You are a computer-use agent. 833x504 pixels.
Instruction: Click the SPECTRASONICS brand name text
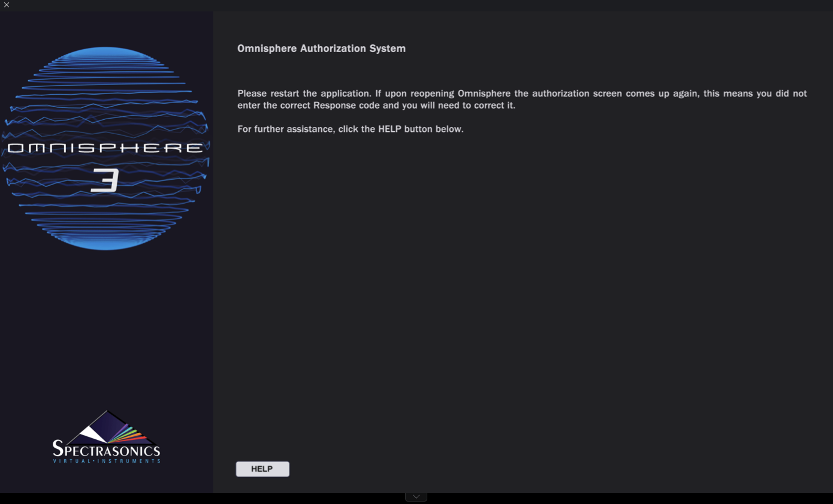click(106, 449)
